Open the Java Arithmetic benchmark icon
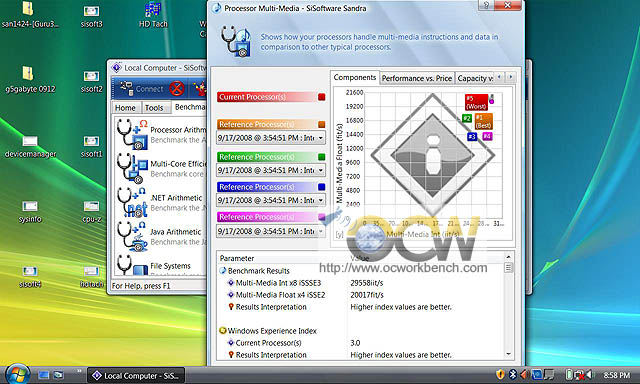 click(x=132, y=236)
